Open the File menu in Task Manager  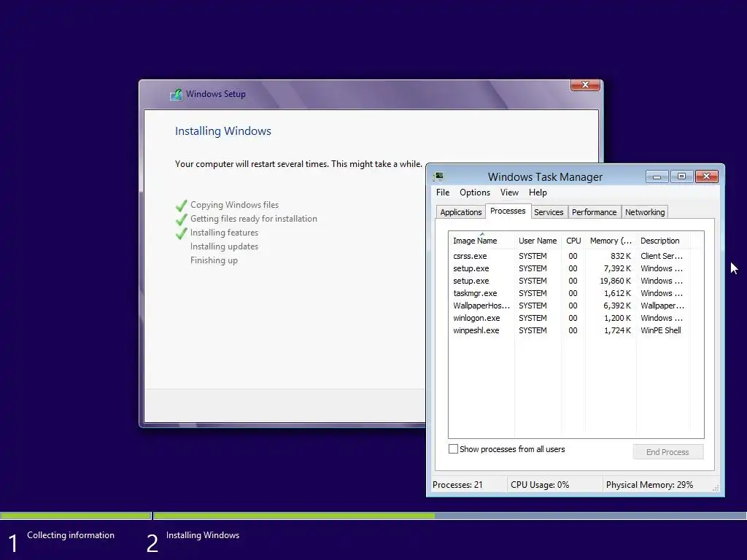[x=443, y=192]
